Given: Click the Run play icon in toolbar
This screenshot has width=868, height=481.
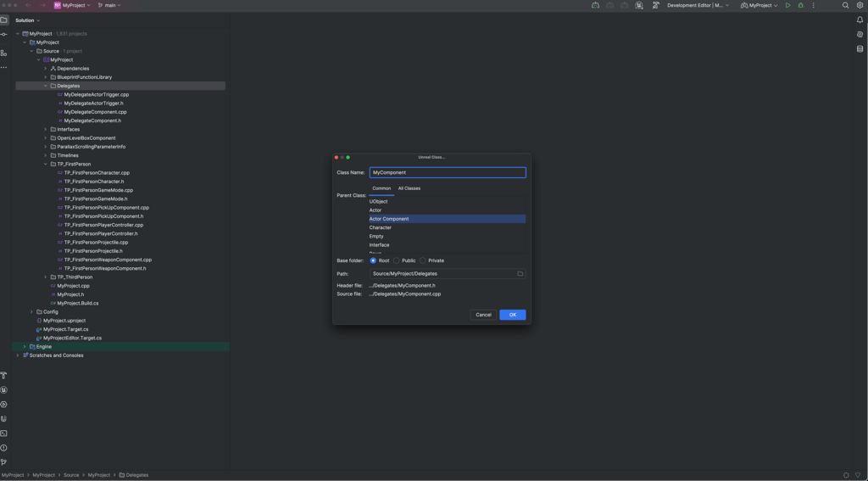Looking at the screenshot, I should coord(787,6).
